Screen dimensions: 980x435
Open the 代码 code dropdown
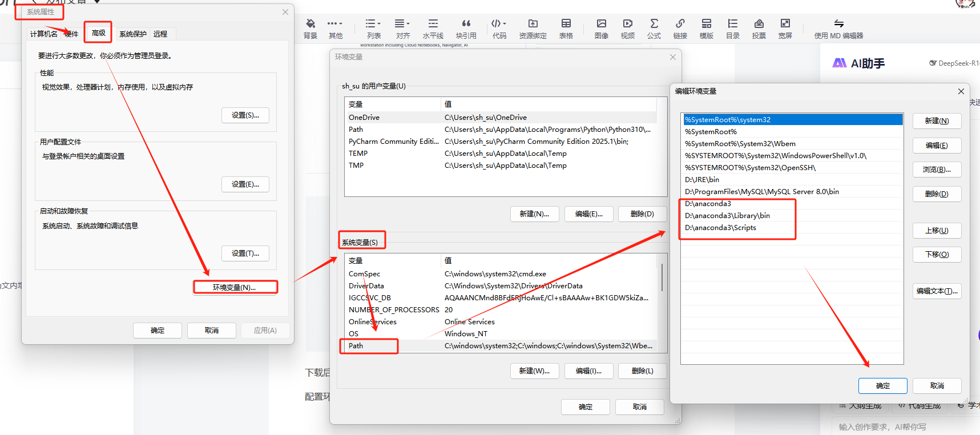tap(499, 29)
